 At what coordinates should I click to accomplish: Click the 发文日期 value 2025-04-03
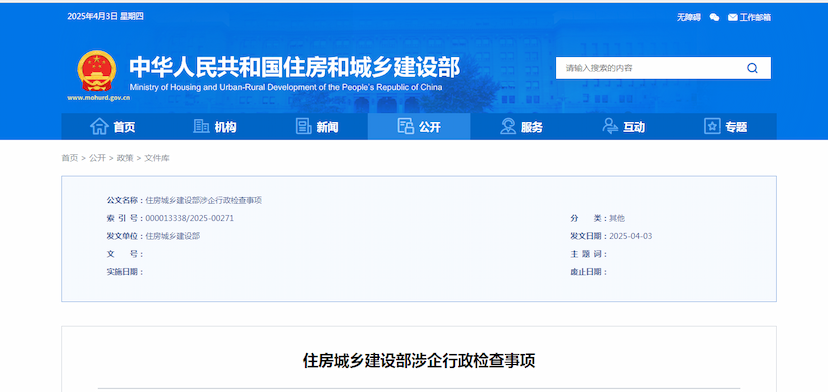(x=631, y=236)
